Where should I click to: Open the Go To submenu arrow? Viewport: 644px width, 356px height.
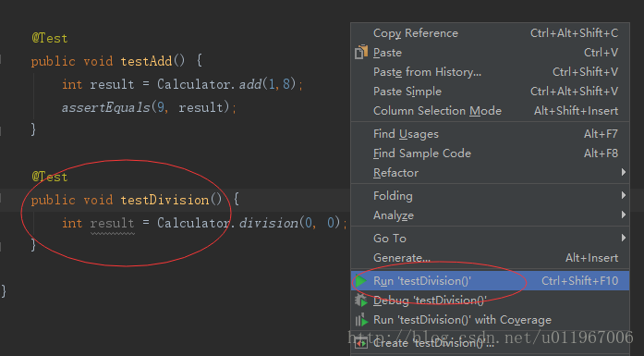coord(624,238)
